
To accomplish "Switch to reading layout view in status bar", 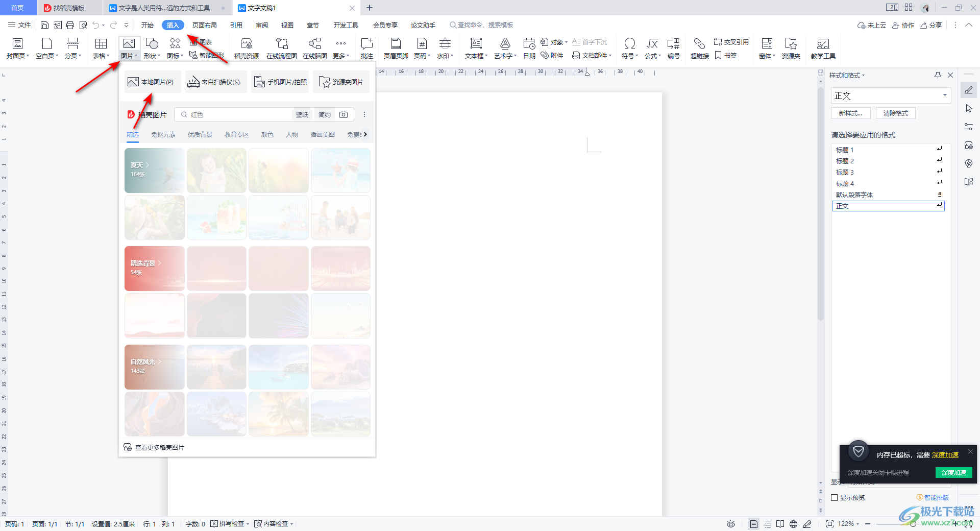I will 780,524.
